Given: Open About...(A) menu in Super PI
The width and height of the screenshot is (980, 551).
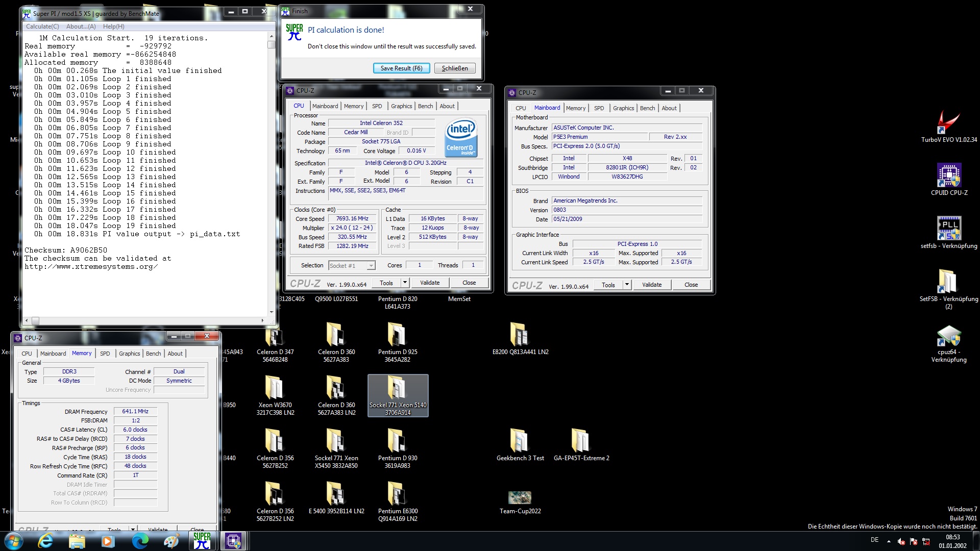Looking at the screenshot, I should point(81,27).
